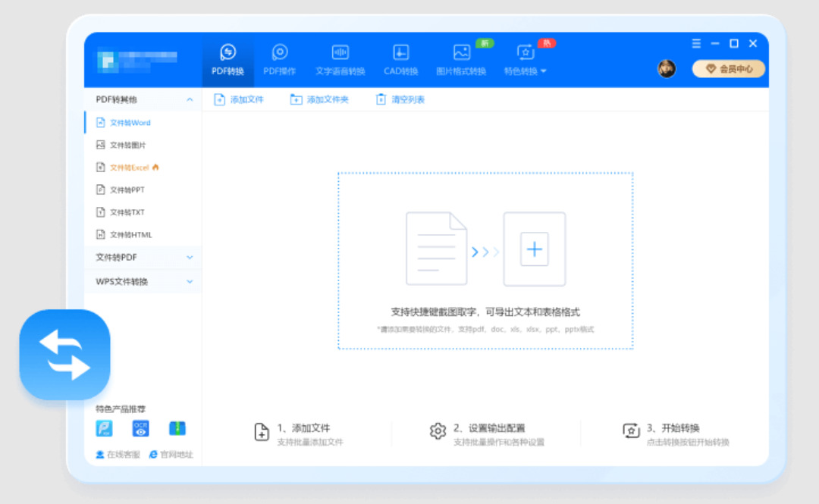Choose 文件转图片 conversion
This screenshot has width=819, height=504.
click(143, 145)
